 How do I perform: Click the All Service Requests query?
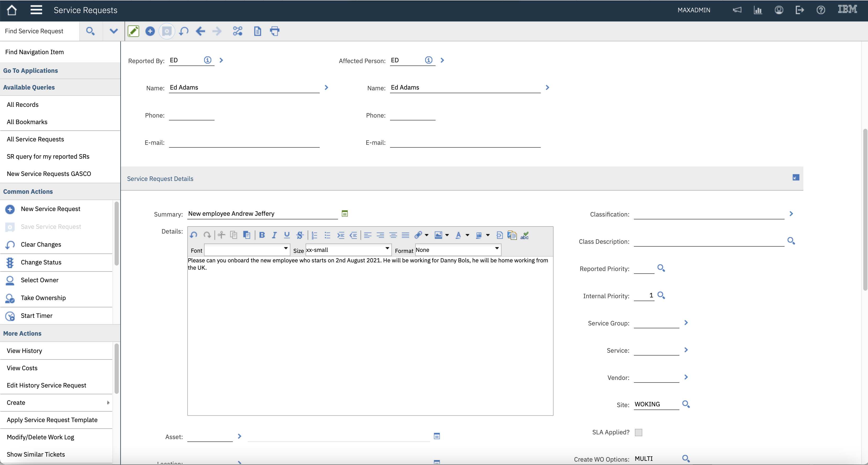35,139
